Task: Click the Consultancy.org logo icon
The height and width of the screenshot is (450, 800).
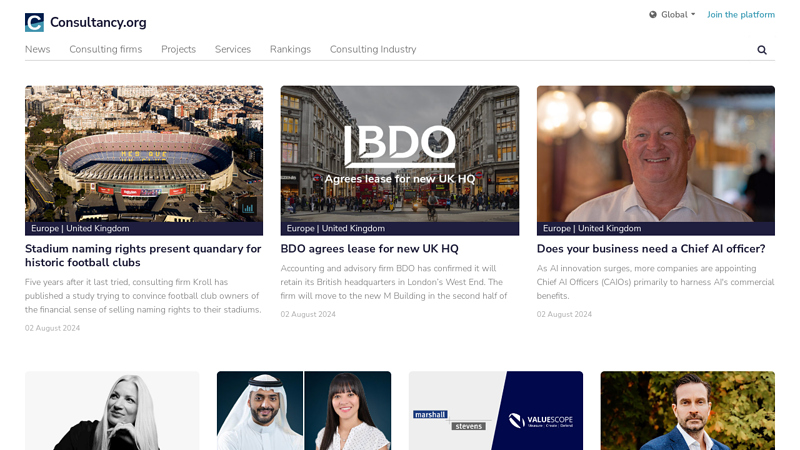Action: click(x=34, y=22)
